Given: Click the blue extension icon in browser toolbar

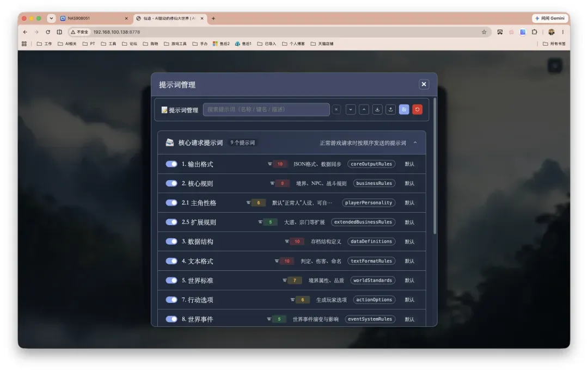Looking at the screenshot, I should [523, 32].
